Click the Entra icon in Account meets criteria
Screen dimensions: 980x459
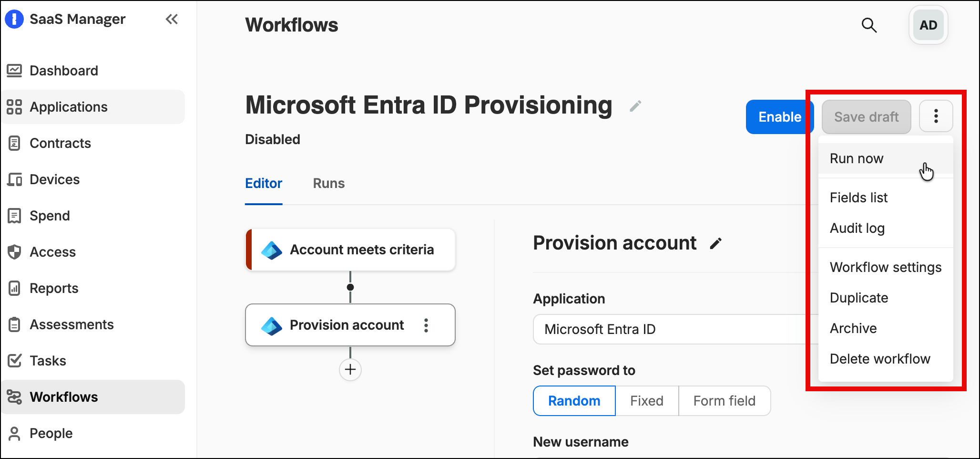272,250
